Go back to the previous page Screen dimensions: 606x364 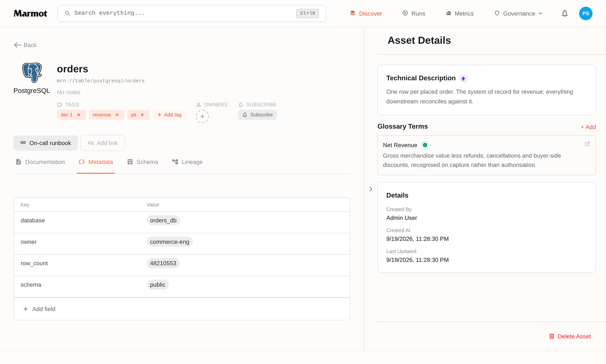pos(25,45)
